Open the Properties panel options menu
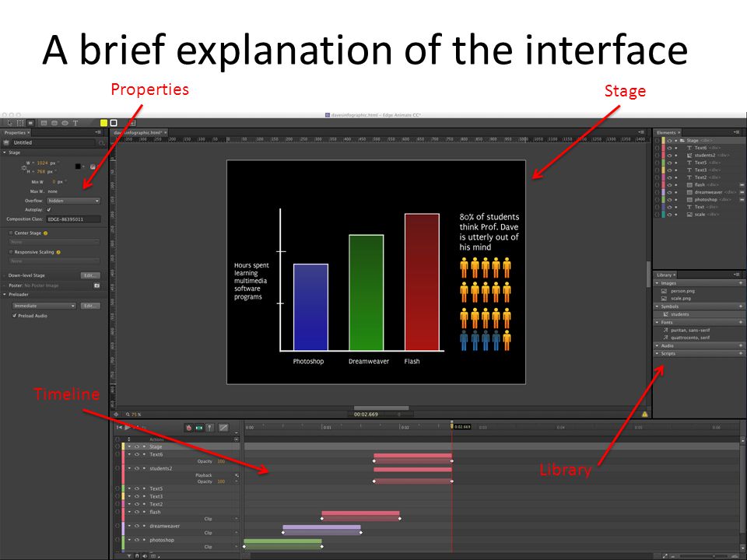 coord(98,133)
